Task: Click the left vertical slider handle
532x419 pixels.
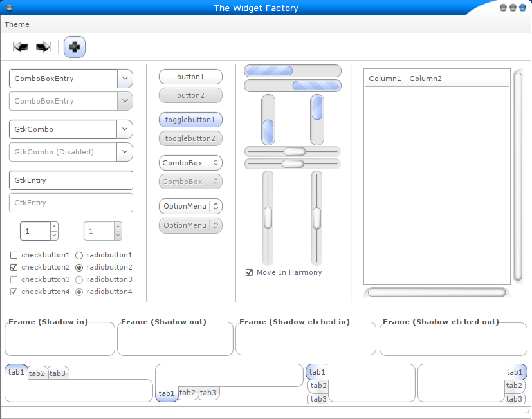Action: pos(268,218)
